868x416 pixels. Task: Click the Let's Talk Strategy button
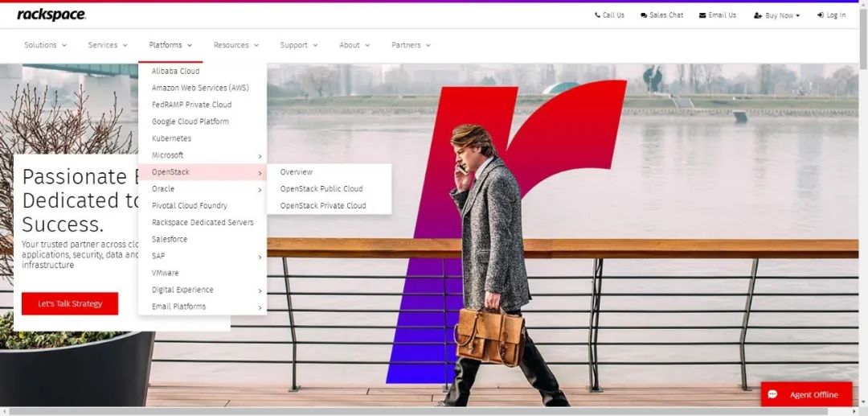click(x=70, y=303)
